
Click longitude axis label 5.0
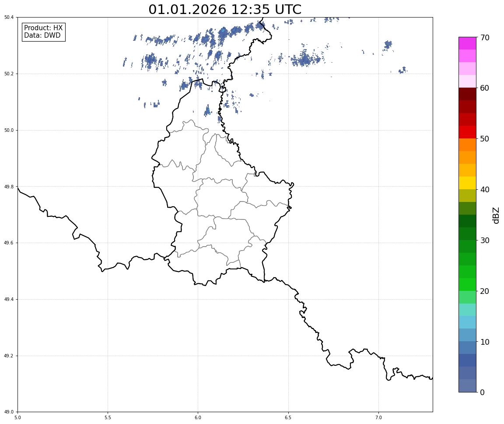[17, 417]
